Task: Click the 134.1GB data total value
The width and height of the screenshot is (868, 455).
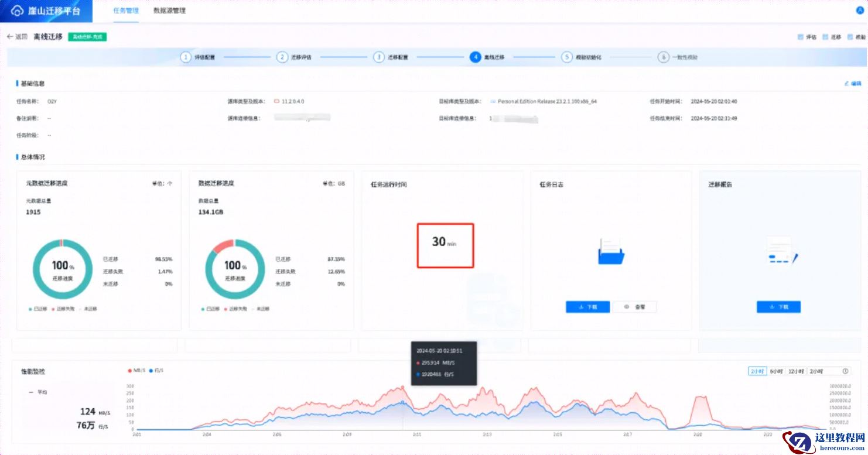Action: [x=210, y=212]
